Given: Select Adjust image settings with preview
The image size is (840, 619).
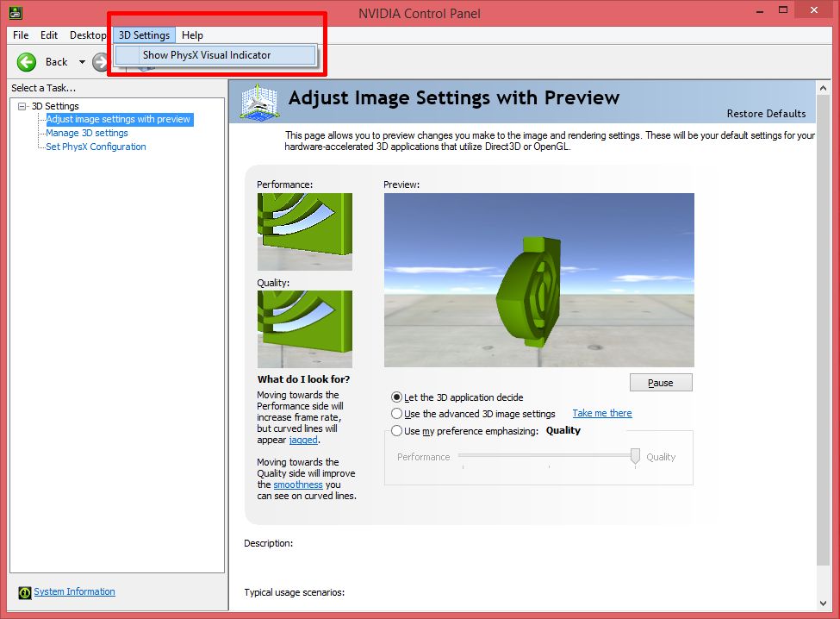Looking at the screenshot, I should pos(118,120).
